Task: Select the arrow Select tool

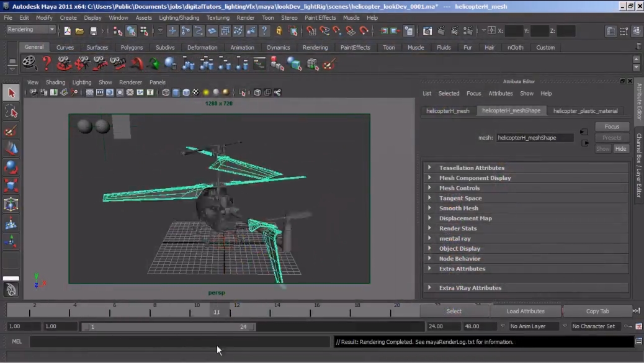Action: 11,93
